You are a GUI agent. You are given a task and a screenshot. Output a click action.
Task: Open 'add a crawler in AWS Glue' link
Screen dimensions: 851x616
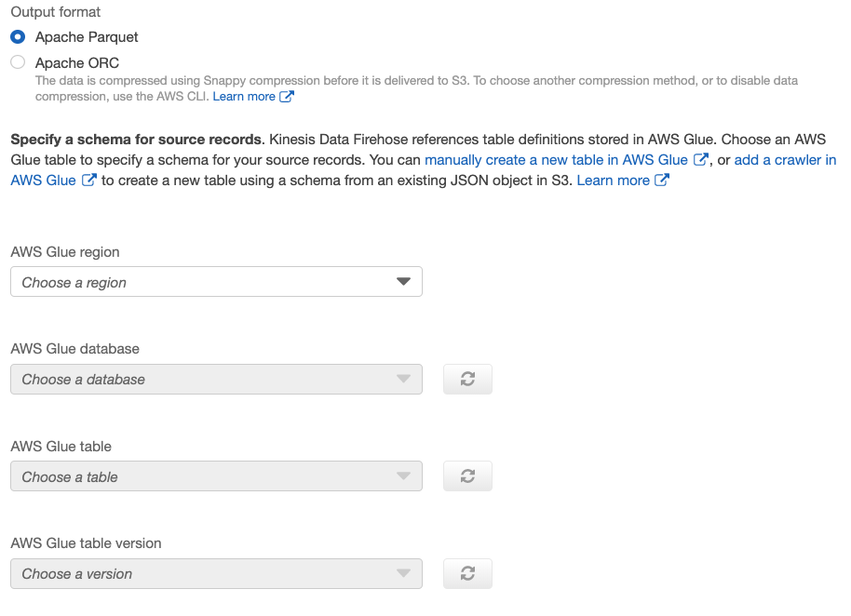click(785, 160)
